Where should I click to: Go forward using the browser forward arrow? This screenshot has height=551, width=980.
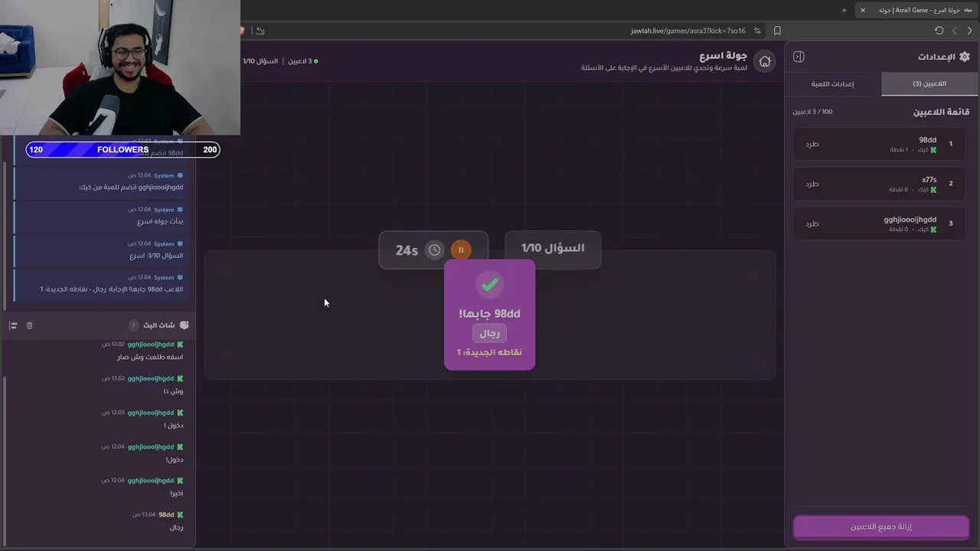(x=969, y=31)
